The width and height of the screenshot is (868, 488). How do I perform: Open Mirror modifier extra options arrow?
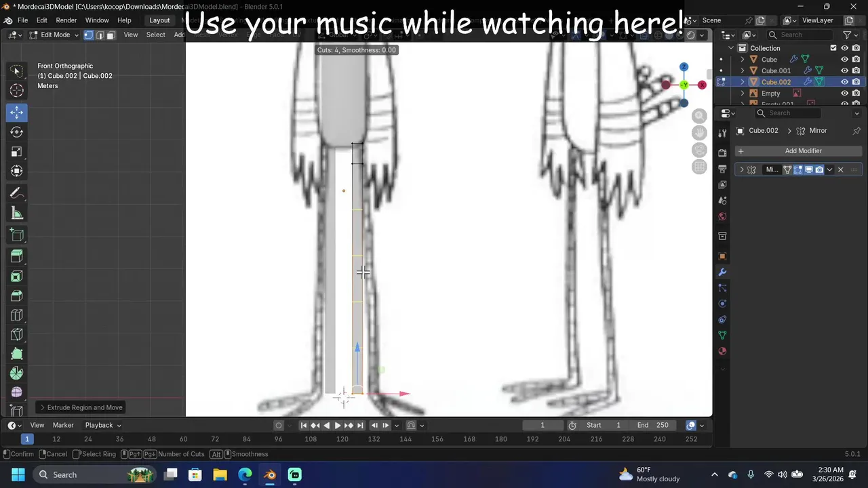829,169
